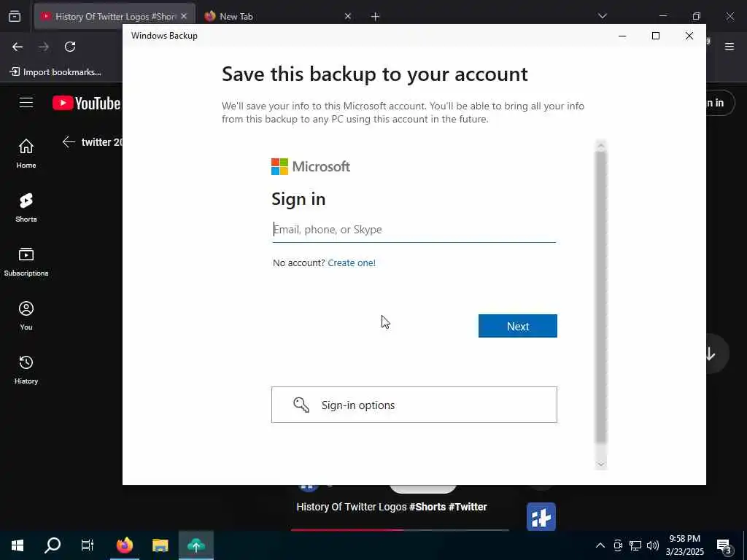This screenshot has height=560, width=747.
Task: Close the Windows Backup window
Action: [689, 36]
